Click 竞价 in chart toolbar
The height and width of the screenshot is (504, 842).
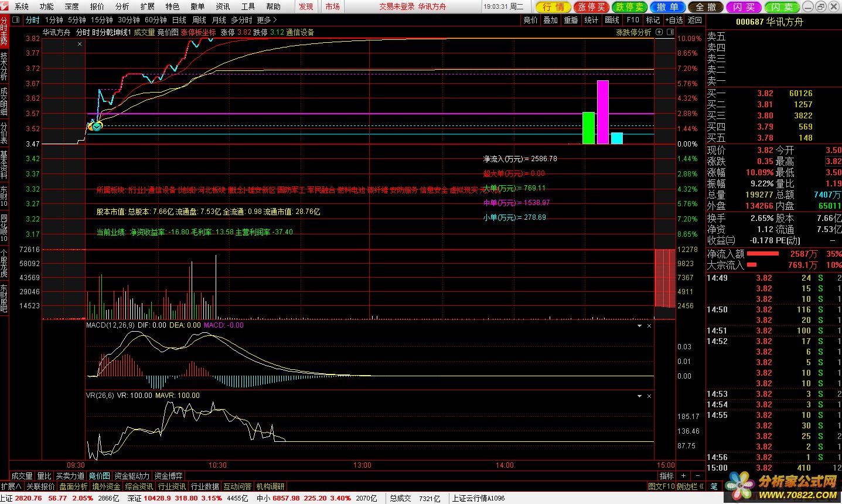pyautogui.click(x=530, y=20)
